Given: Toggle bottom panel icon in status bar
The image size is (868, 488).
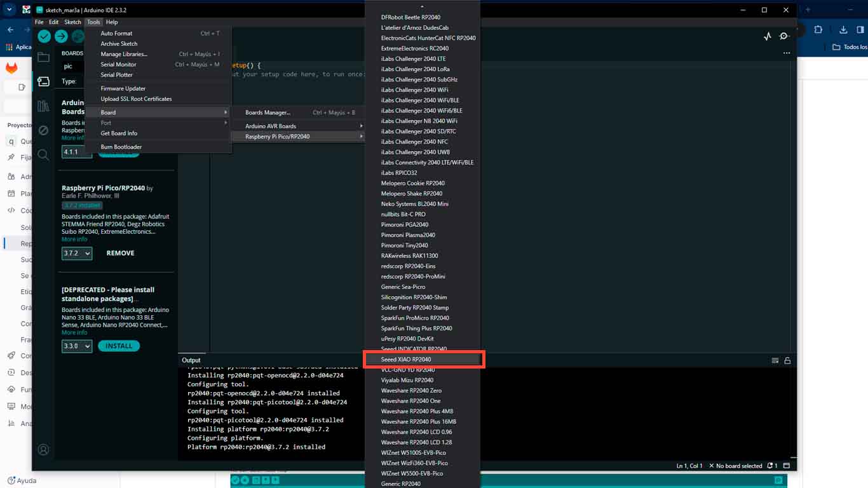Looking at the screenshot, I should click(787, 466).
